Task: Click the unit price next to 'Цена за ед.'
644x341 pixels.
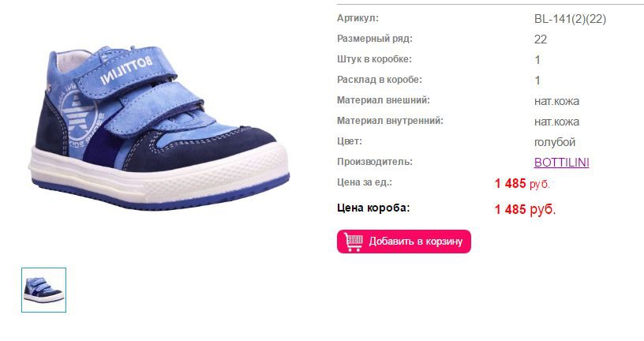Action: pos(522,183)
